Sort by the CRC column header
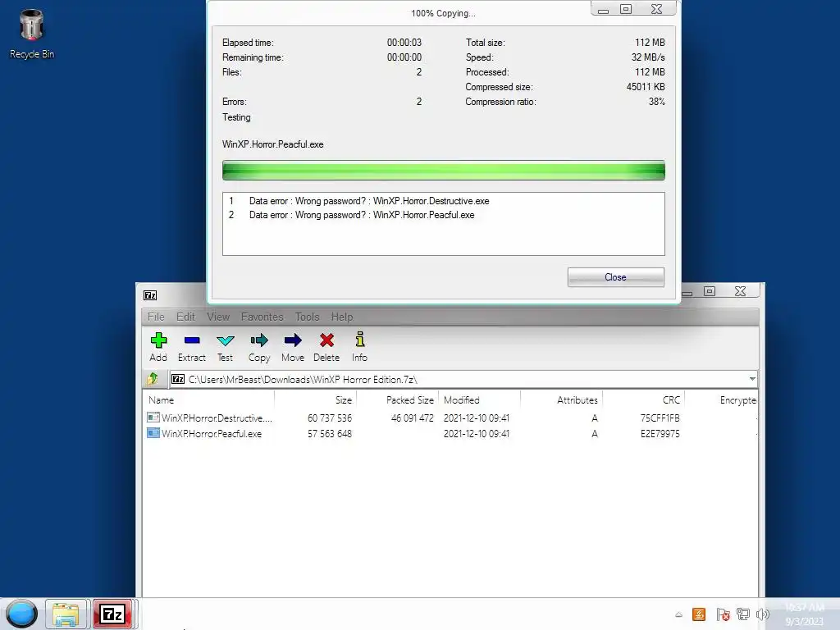The width and height of the screenshot is (840, 630). click(643, 399)
